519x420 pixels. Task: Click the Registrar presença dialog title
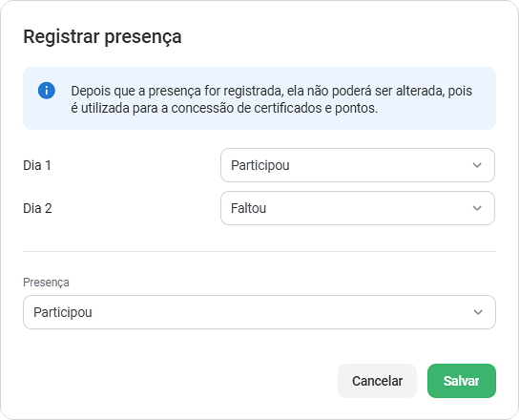(x=102, y=37)
